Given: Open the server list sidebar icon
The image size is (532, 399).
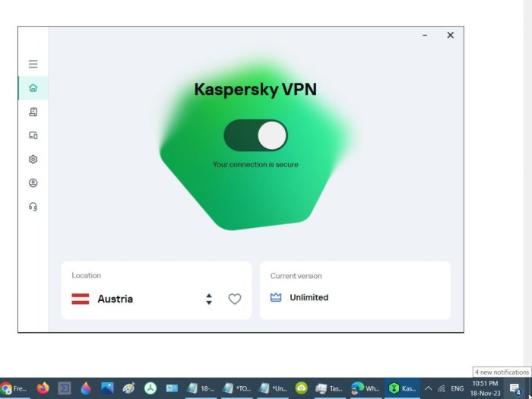Looking at the screenshot, I should click(x=33, y=112).
